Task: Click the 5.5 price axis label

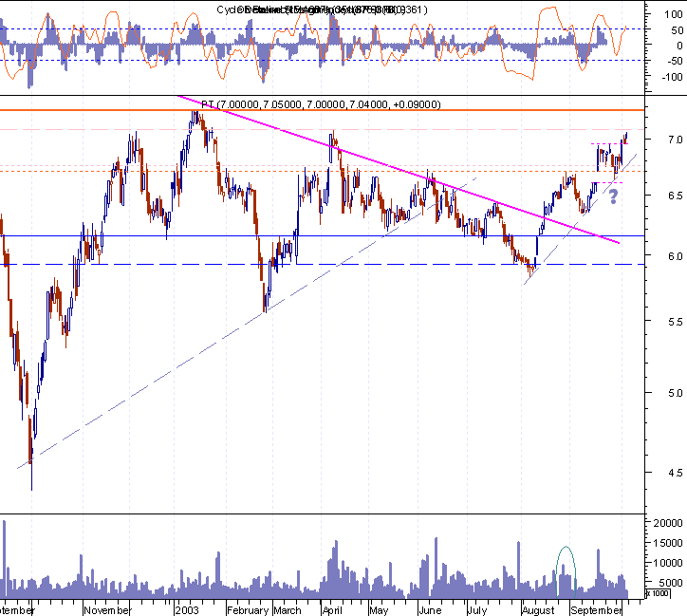Action: pos(676,322)
